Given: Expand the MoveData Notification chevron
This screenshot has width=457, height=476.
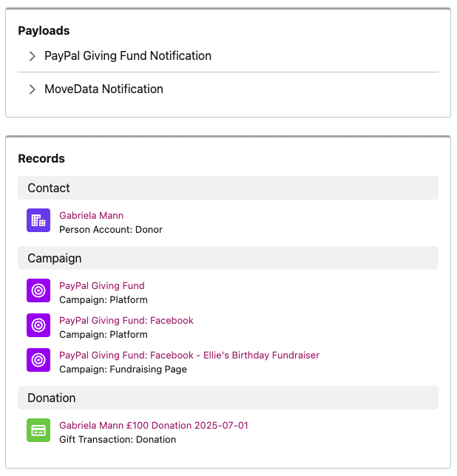Looking at the screenshot, I should point(33,89).
